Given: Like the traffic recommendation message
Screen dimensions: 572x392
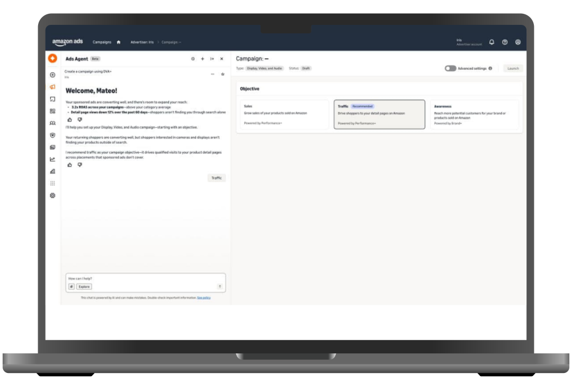Looking at the screenshot, I should click(x=70, y=165).
